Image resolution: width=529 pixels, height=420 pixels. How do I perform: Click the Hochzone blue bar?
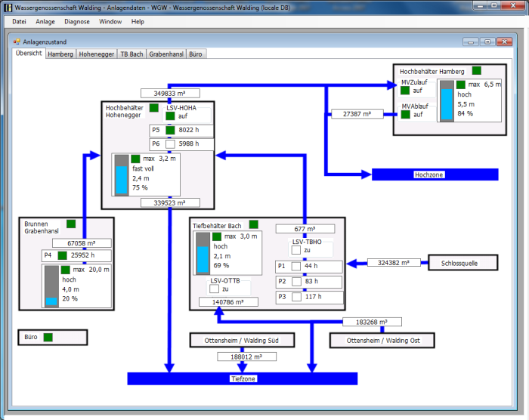click(x=435, y=174)
